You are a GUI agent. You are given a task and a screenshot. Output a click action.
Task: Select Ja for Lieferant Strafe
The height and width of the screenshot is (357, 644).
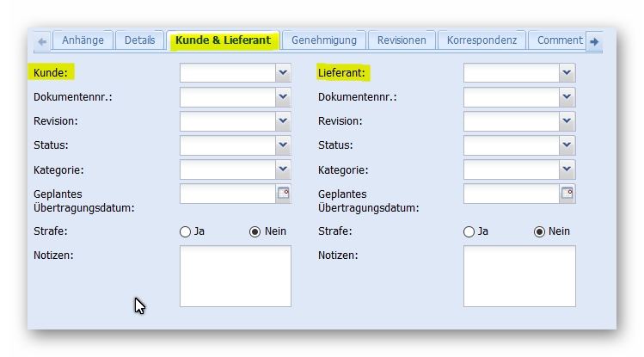coord(469,231)
